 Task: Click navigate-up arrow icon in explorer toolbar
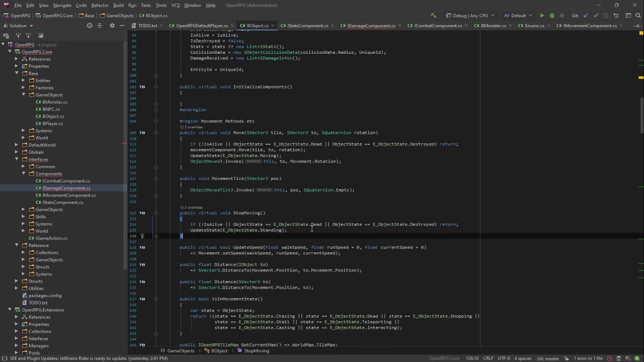coord(18,36)
